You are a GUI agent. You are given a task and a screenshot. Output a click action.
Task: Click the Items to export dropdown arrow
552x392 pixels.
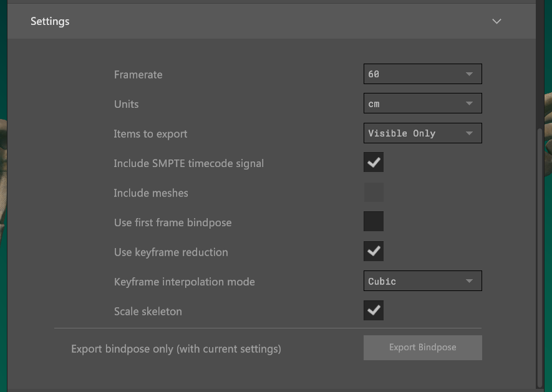tap(469, 133)
